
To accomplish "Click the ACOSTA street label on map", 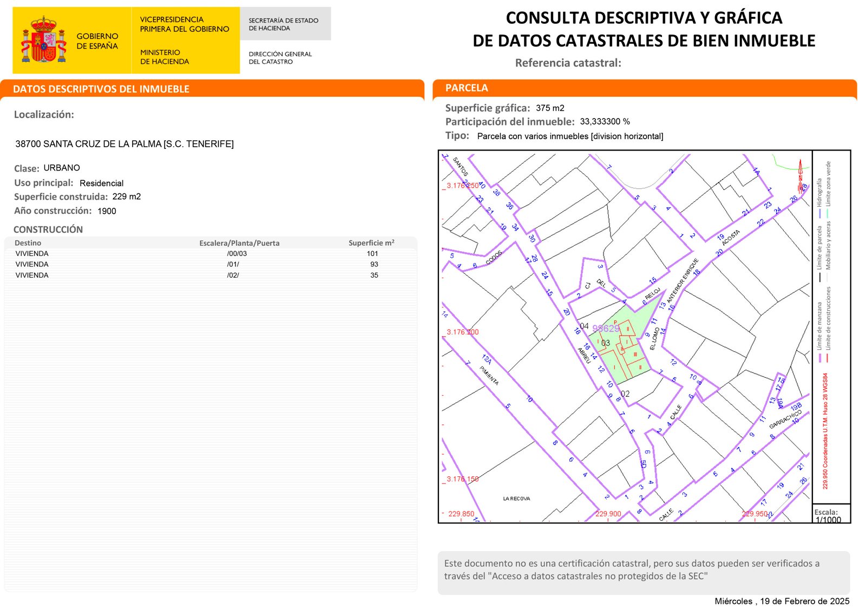I will [731, 238].
